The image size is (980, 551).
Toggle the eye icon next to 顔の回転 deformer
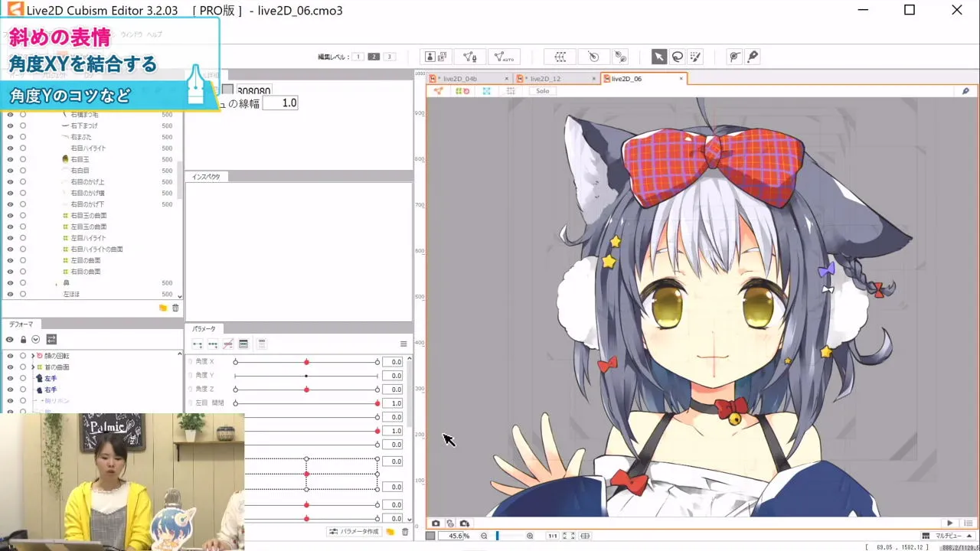point(10,355)
